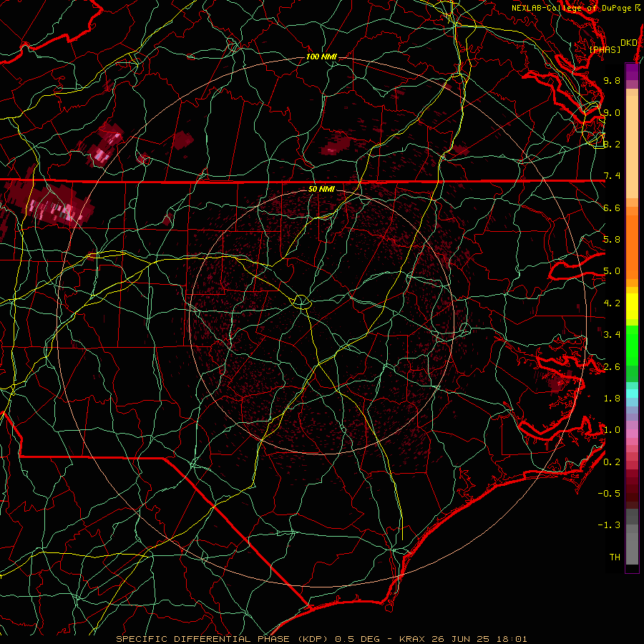The height and width of the screenshot is (644, 644).
Task: Select the 4.2 scale value
Action: 612,303
